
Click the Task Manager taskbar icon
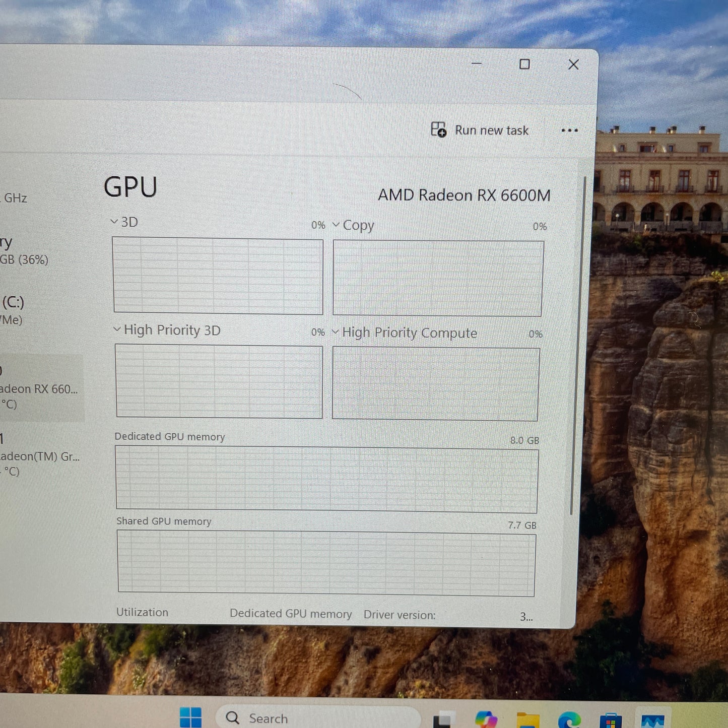click(x=653, y=720)
